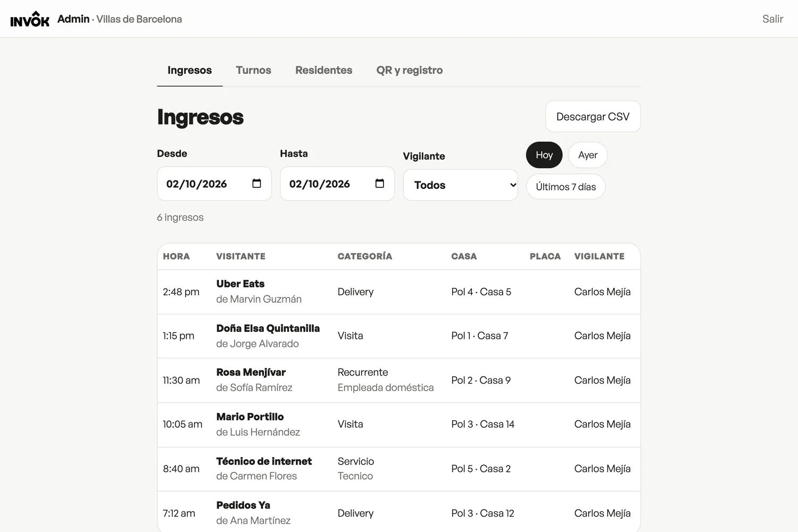The image size is (798, 532).
Task: Click the Pol 3 · Casa 12 cell
Action: 483,513
